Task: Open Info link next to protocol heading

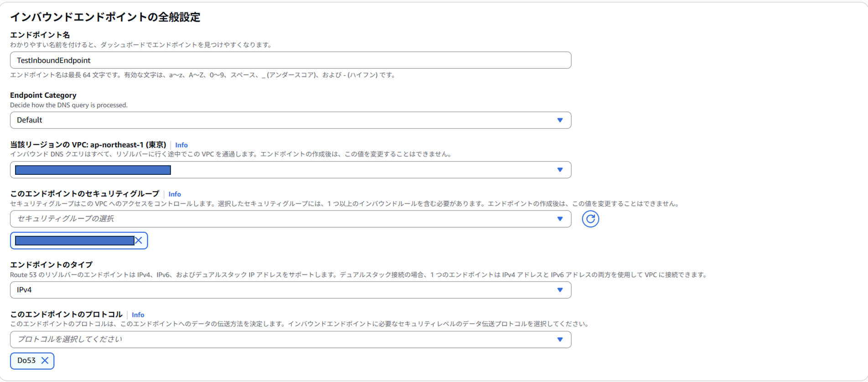Action: (x=138, y=315)
